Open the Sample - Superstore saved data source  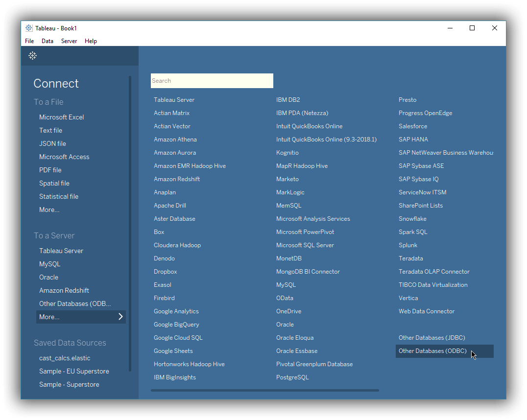click(70, 384)
